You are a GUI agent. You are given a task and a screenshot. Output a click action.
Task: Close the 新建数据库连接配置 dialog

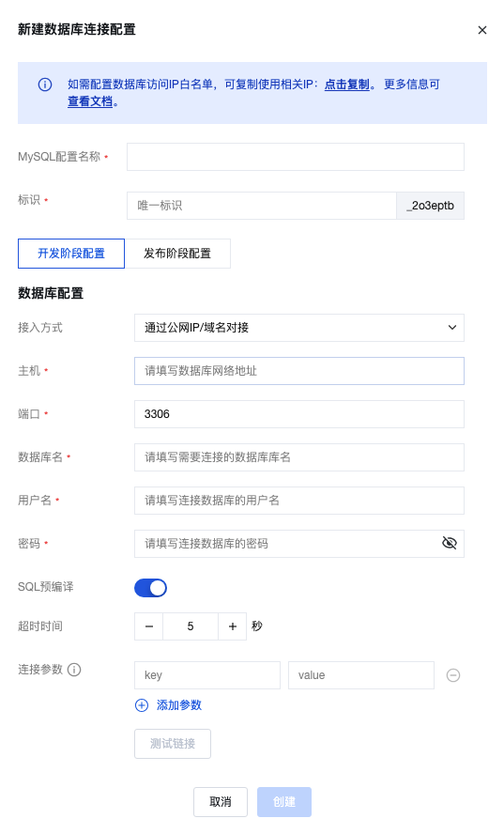click(x=482, y=30)
